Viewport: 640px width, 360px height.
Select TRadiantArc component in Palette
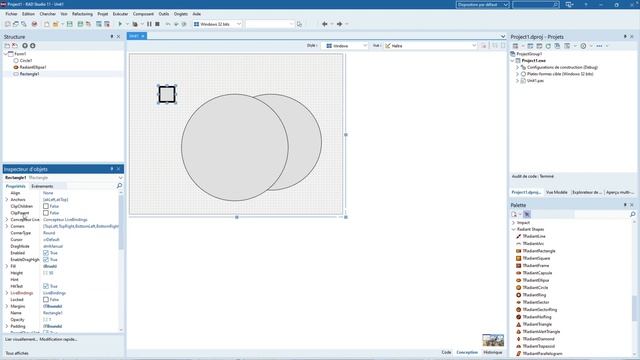coord(533,244)
